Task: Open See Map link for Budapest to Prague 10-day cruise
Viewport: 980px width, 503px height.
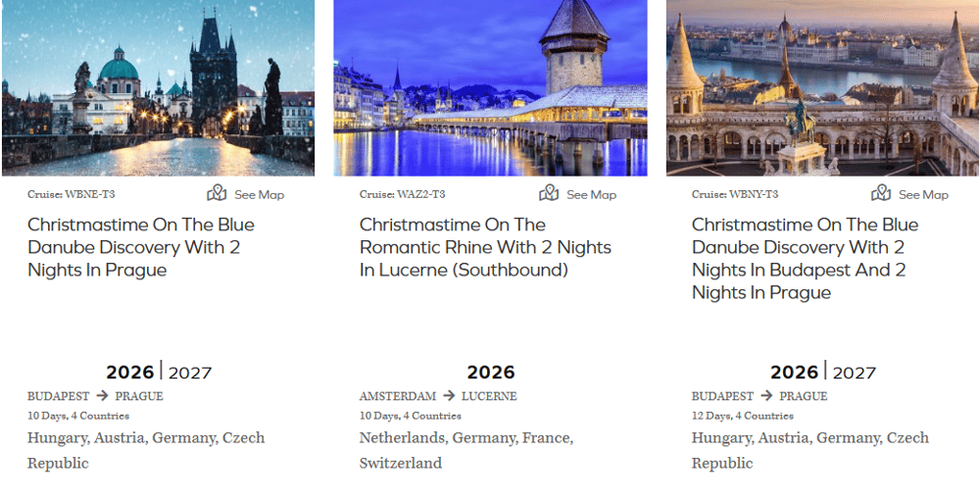Action: click(259, 195)
